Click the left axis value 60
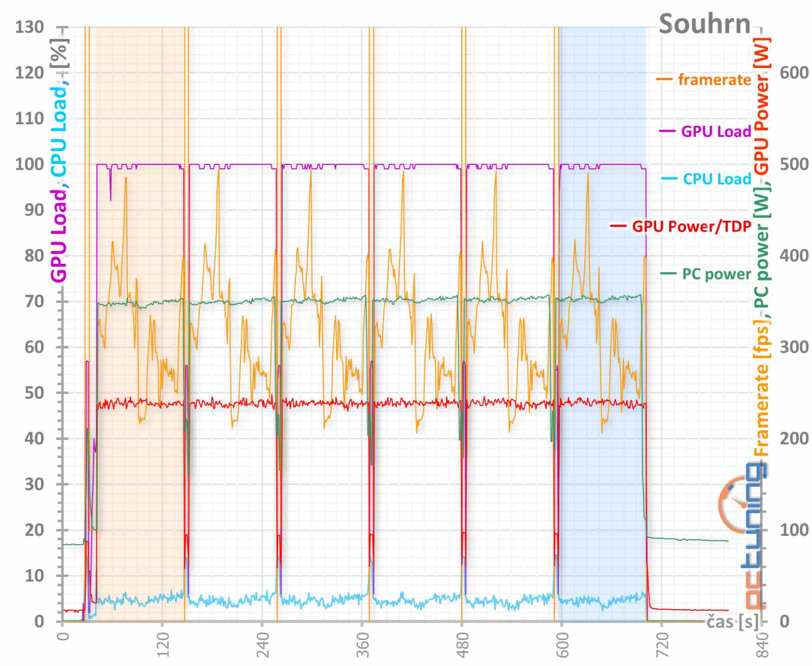 pyautogui.click(x=35, y=347)
